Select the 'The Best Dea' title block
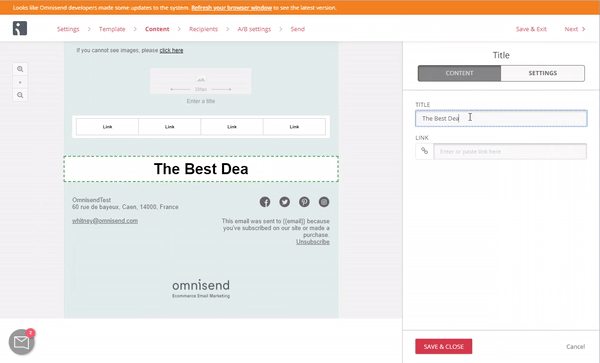Viewport: 600px width, 363px height. (201, 169)
